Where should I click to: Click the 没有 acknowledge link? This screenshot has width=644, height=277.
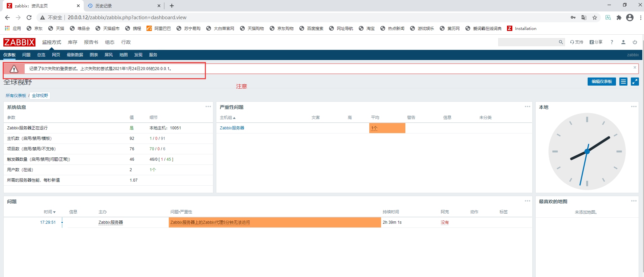click(x=445, y=222)
